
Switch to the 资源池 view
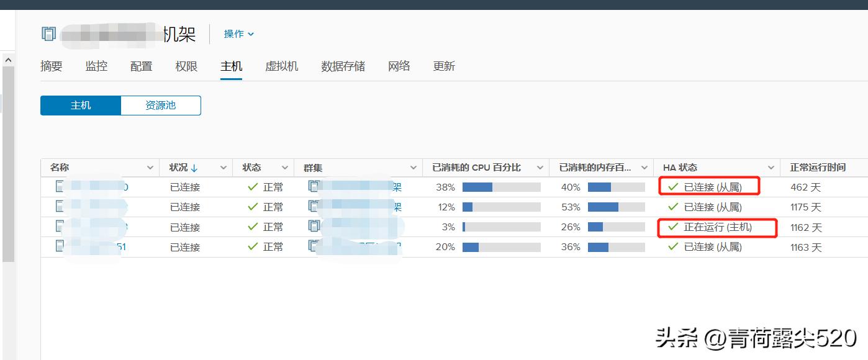click(160, 105)
